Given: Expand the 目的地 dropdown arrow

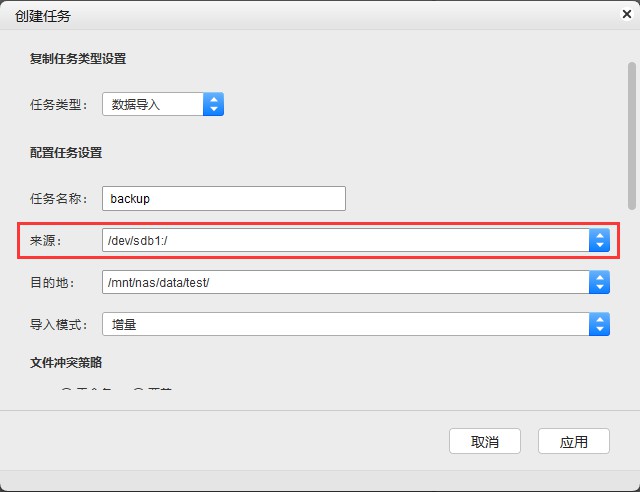Looking at the screenshot, I should point(598,282).
